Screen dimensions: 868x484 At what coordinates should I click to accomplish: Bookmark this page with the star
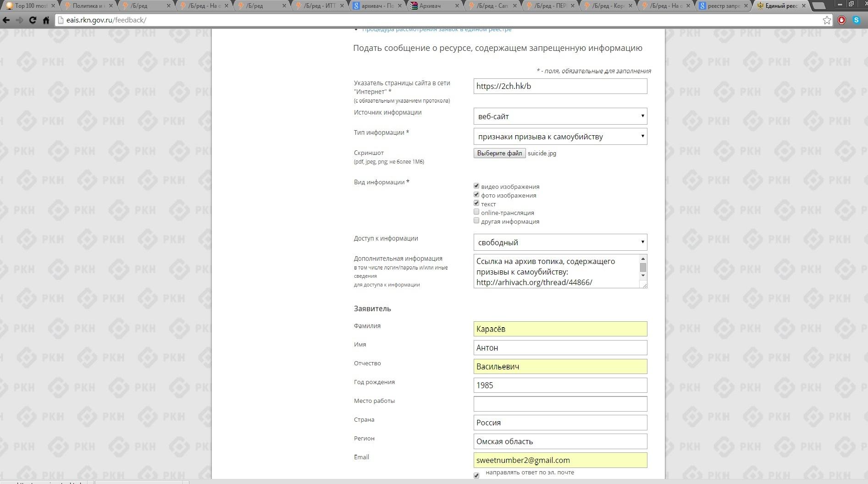pyautogui.click(x=827, y=20)
